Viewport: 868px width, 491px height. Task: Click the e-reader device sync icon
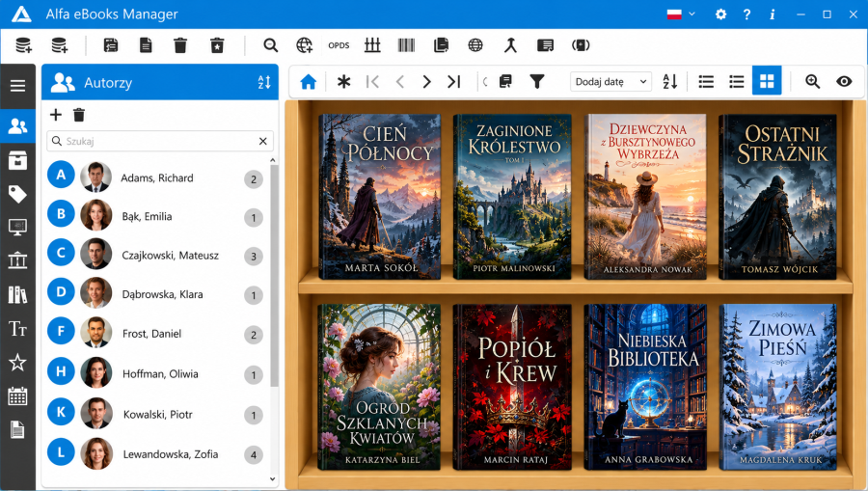(581, 45)
